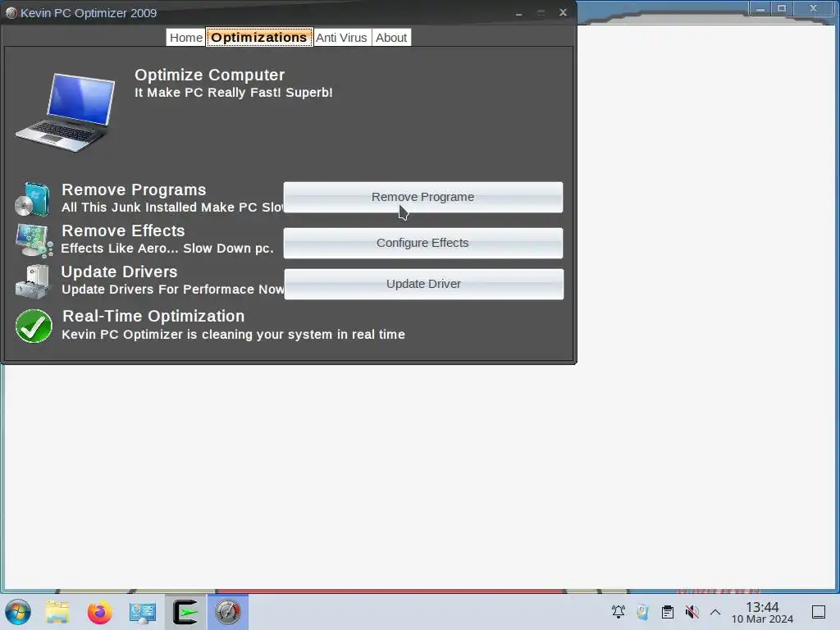Minimize the Kevin PC Optimizer window

tap(518, 13)
